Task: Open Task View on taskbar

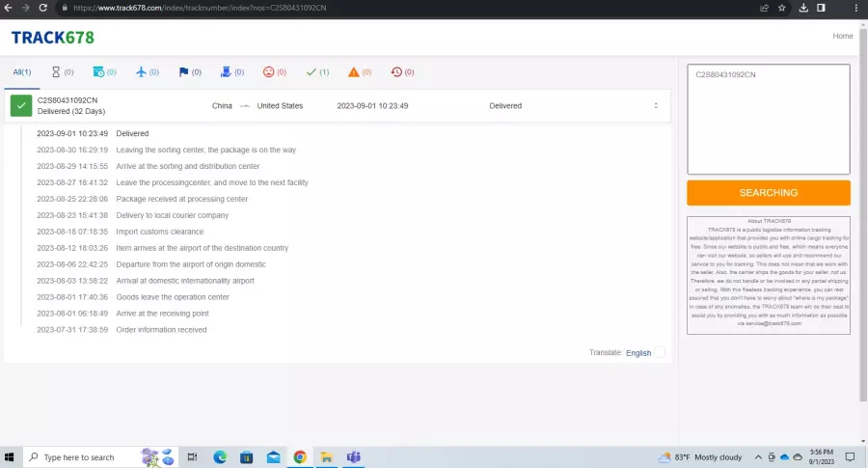Action: [192, 457]
